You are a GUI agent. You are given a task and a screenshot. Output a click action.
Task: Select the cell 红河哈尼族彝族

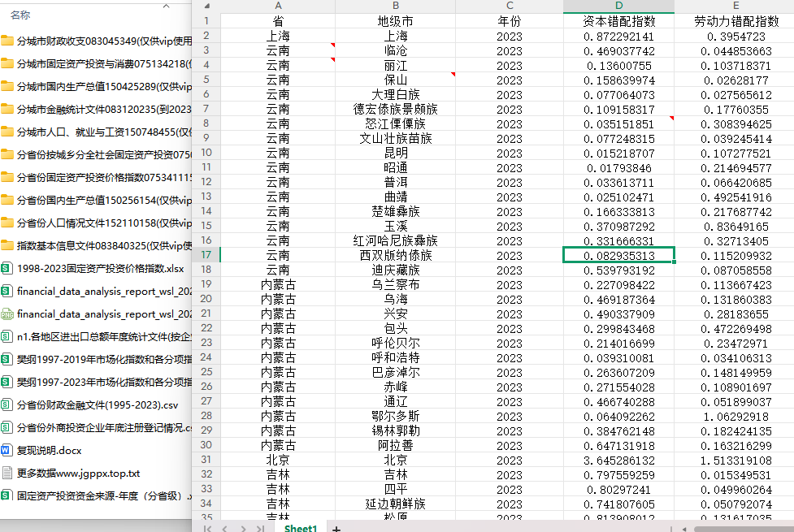tap(396, 241)
